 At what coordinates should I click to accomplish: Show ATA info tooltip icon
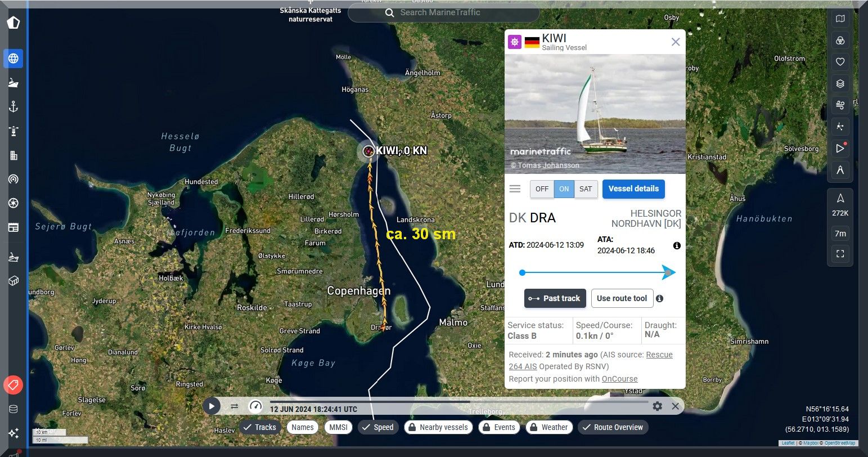pos(677,246)
